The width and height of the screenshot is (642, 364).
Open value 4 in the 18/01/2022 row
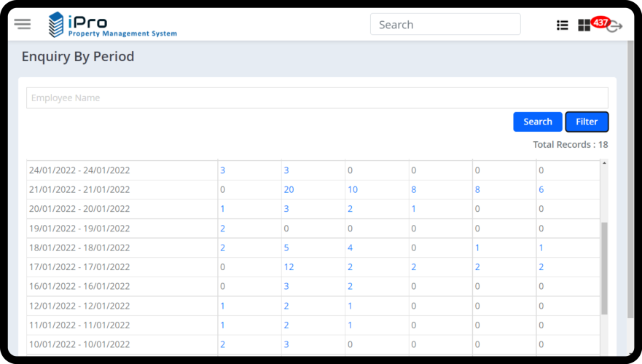(x=350, y=248)
